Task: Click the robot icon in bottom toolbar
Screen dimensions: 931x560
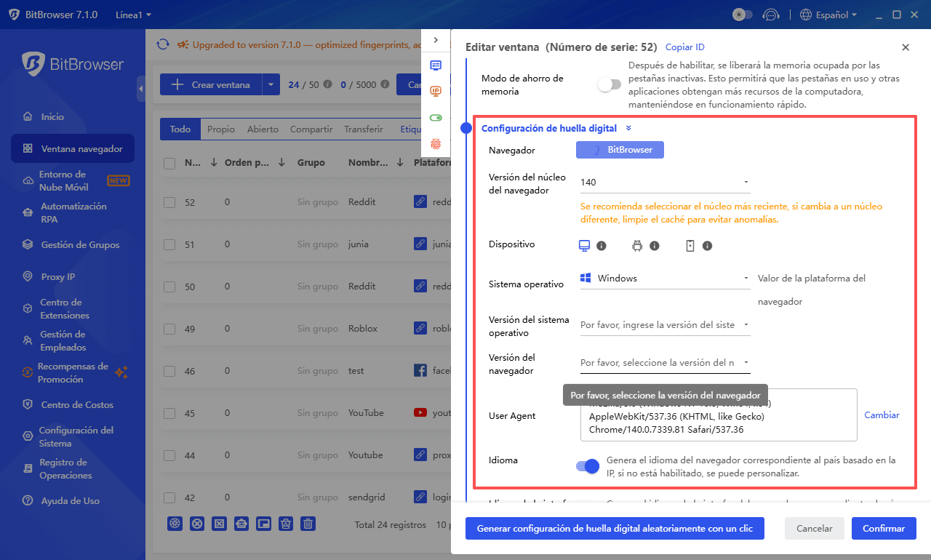Action: (241, 524)
